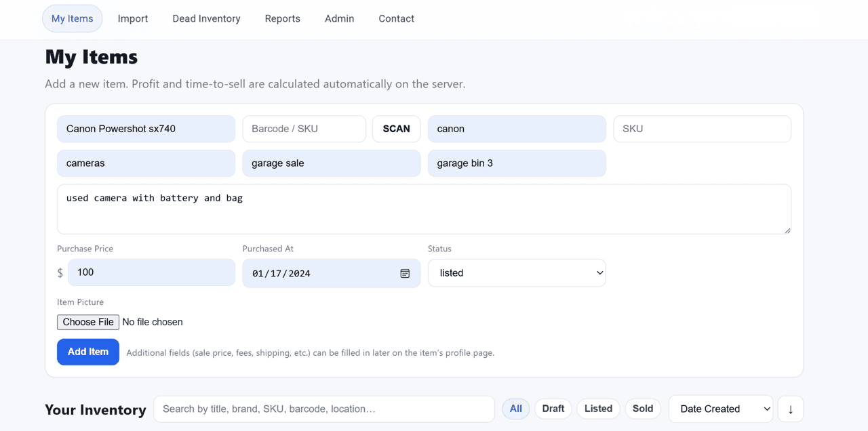The image size is (868, 431).
Task: Click the Add Item button
Action: click(x=87, y=352)
